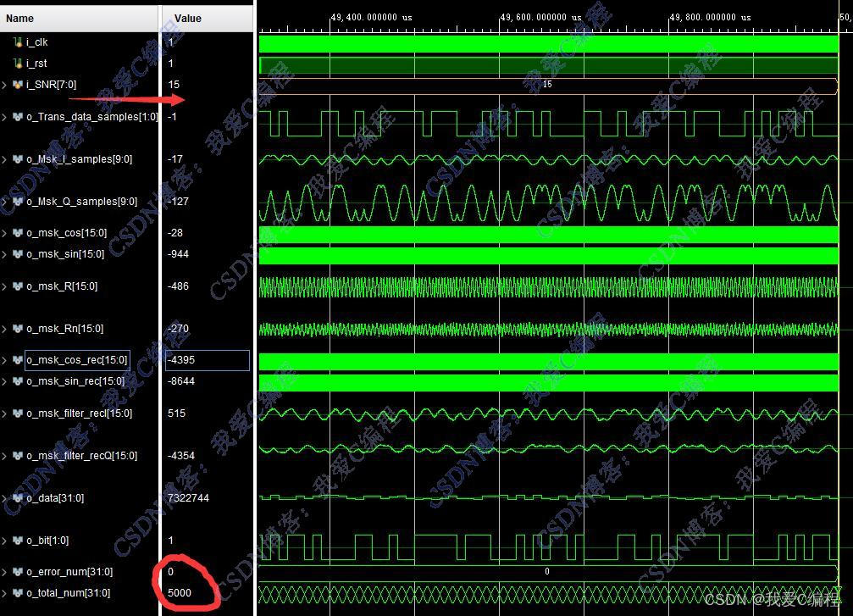This screenshot has width=853, height=616.
Task: Click the value -486 of o_msk_R
Action: pos(179,286)
